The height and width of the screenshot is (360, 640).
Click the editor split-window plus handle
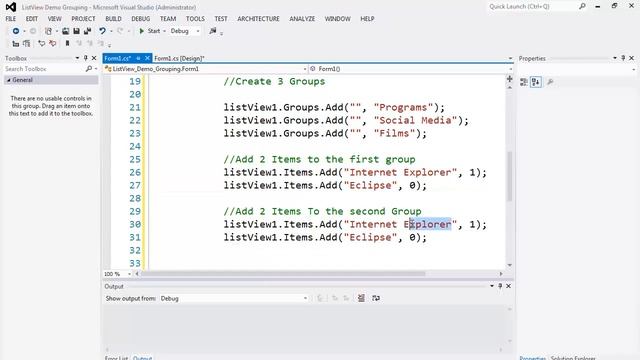509,78
